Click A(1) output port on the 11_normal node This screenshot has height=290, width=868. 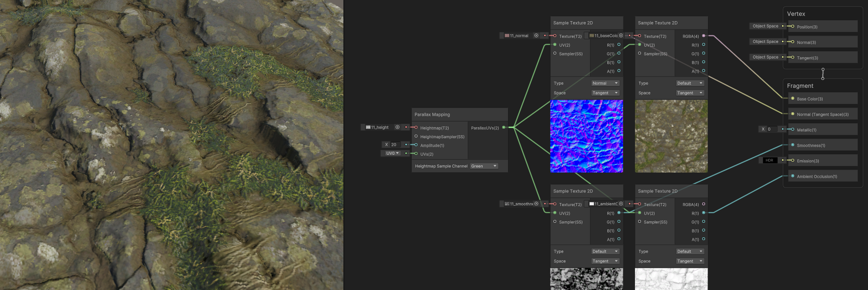click(x=619, y=71)
